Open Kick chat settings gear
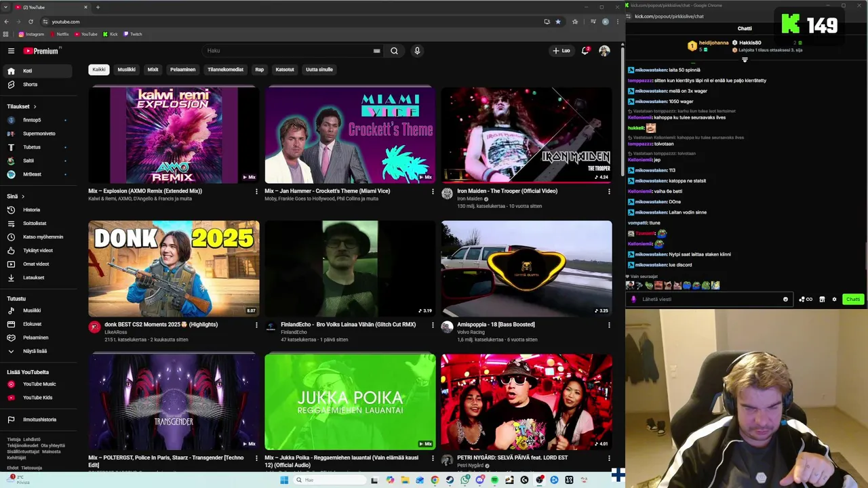Viewport: 868px width, 488px height. click(x=834, y=299)
